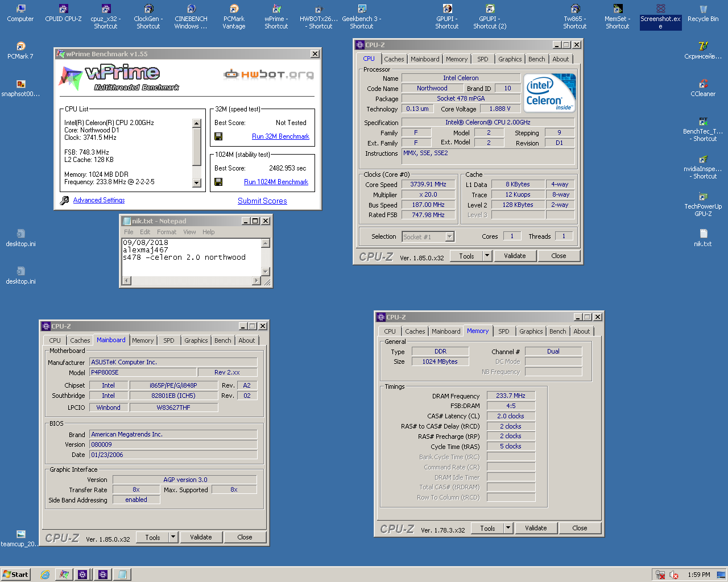
Task: Click the taskbar clock showing 1:59 PM
Action: click(x=698, y=575)
